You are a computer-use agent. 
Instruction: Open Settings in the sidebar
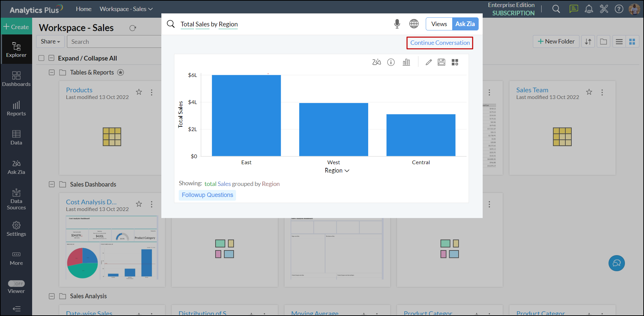coord(16,229)
